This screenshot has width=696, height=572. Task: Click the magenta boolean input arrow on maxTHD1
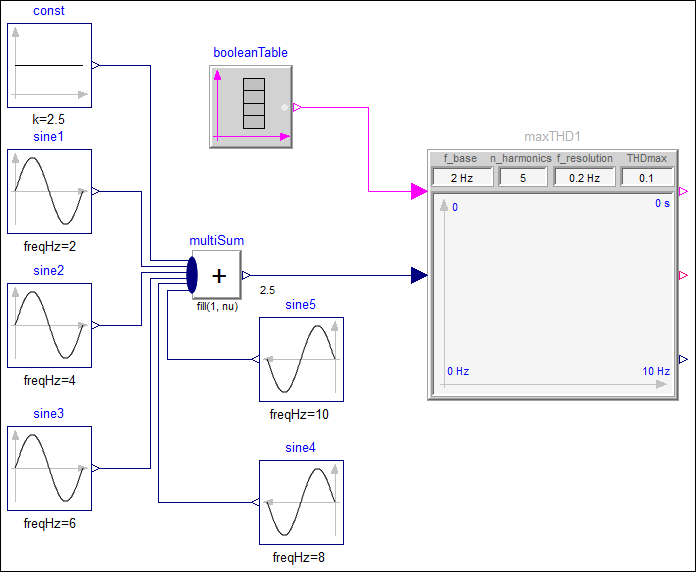pos(420,191)
